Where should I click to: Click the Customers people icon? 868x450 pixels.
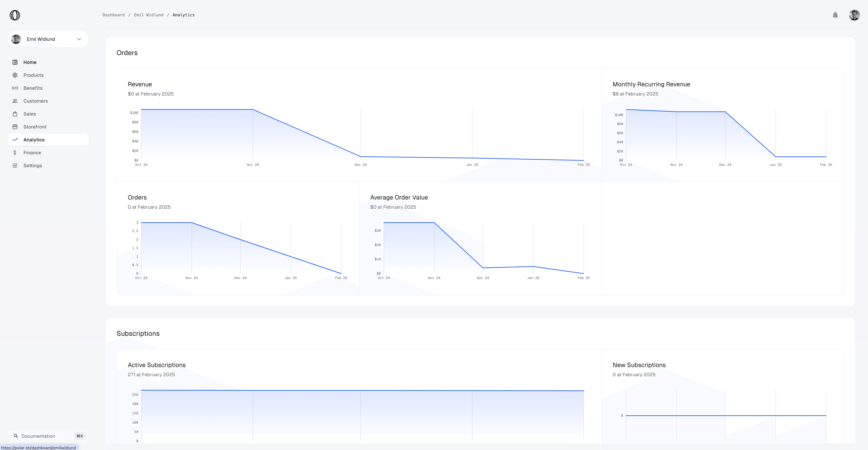(15, 101)
